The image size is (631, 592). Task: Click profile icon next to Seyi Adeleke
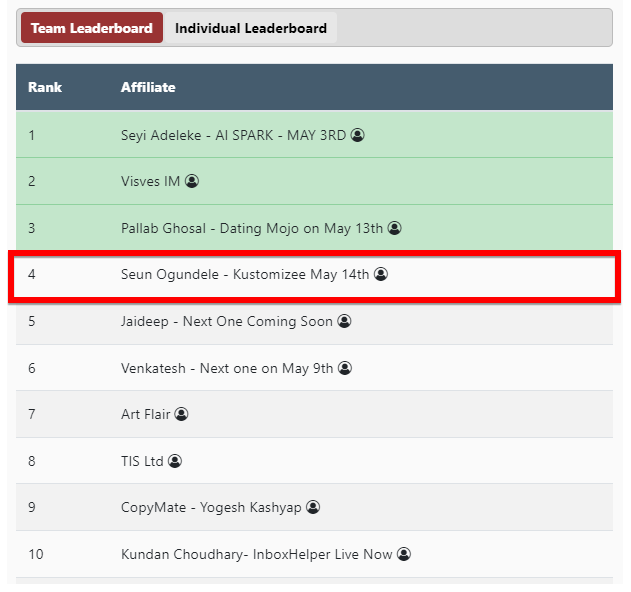pyautogui.click(x=358, y=135)
